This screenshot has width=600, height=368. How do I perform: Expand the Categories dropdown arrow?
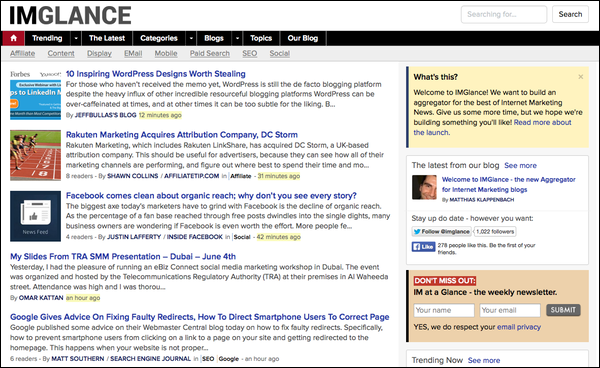pos(191,38)
